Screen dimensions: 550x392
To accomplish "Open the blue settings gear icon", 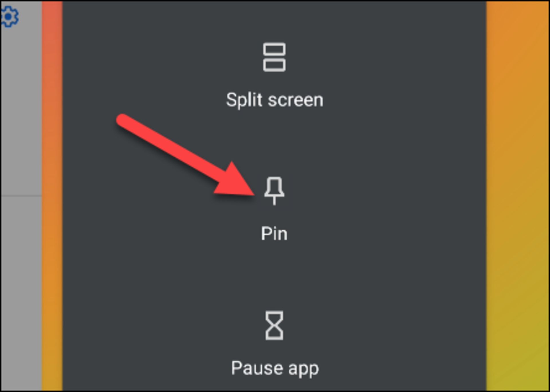I will coord(9,17).
